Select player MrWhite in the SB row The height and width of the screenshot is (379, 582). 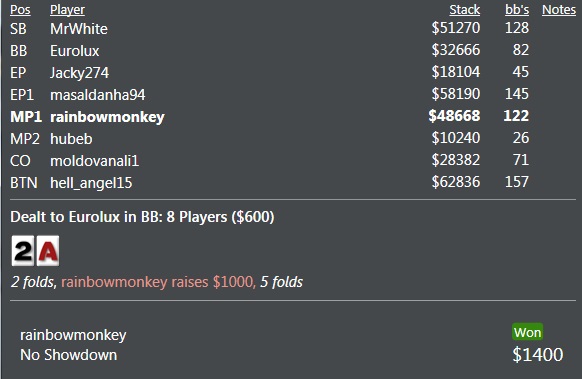pyautogui.click(x=79, y=29)
